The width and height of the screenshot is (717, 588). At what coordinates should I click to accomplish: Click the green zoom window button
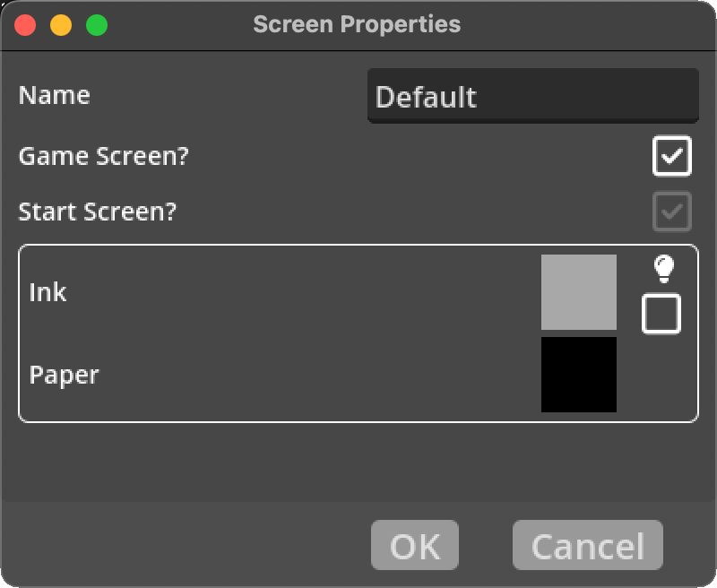pos(97,25)
